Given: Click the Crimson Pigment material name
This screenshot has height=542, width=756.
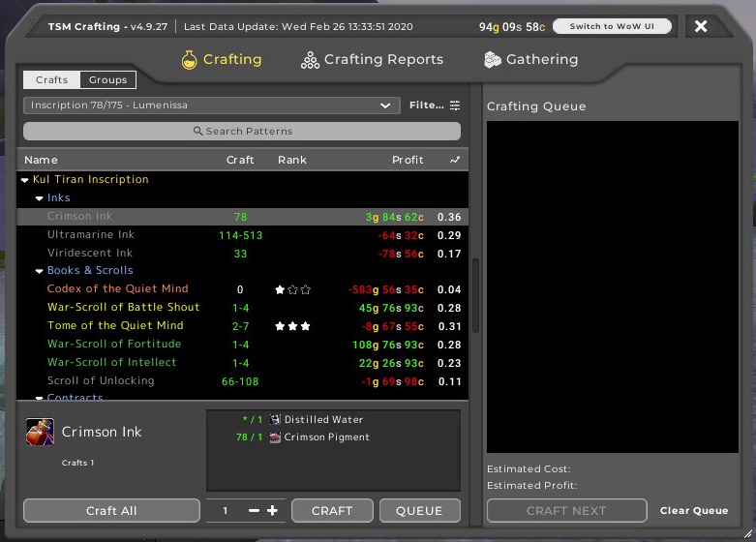Looking at the screenshot, I should click(x=327, y=437).
